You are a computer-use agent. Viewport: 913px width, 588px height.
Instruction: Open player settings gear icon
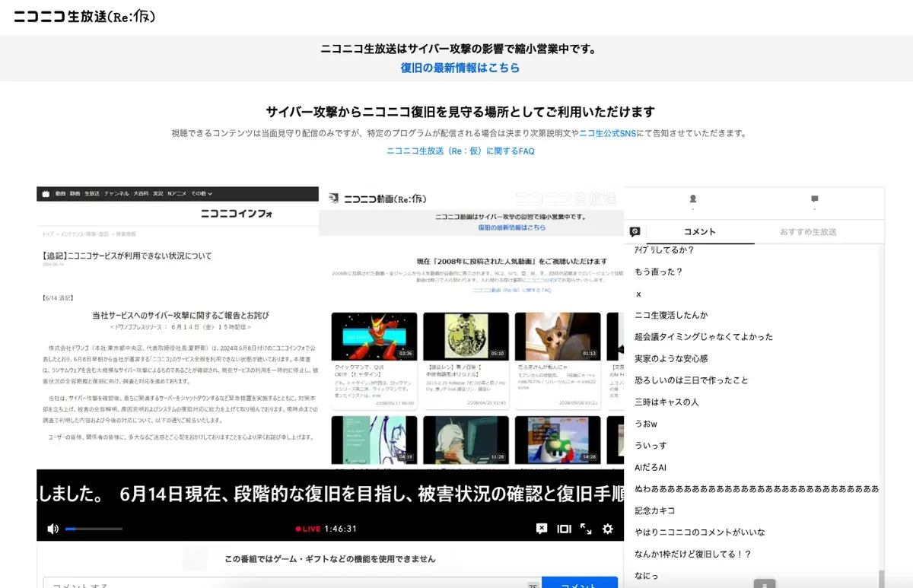click(x=608, y=529)
